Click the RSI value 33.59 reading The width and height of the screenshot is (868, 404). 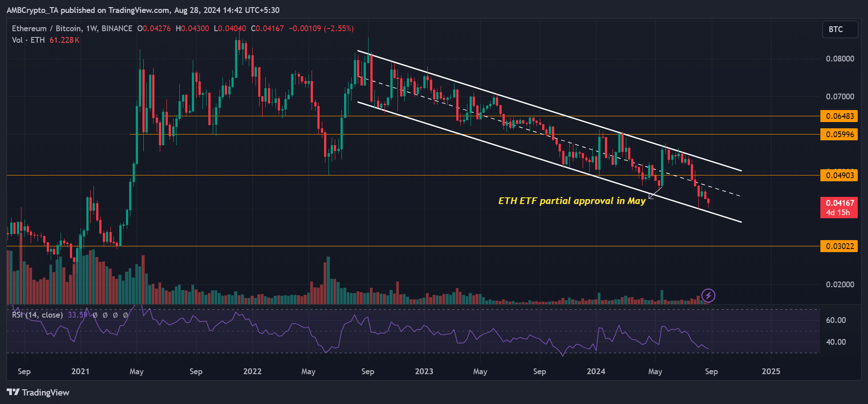tap(77, 315)
